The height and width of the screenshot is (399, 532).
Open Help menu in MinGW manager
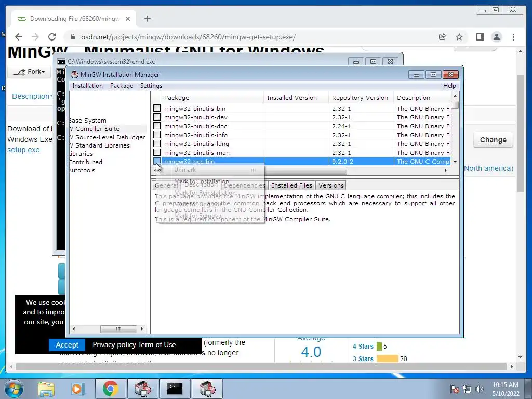pos(449,86)
